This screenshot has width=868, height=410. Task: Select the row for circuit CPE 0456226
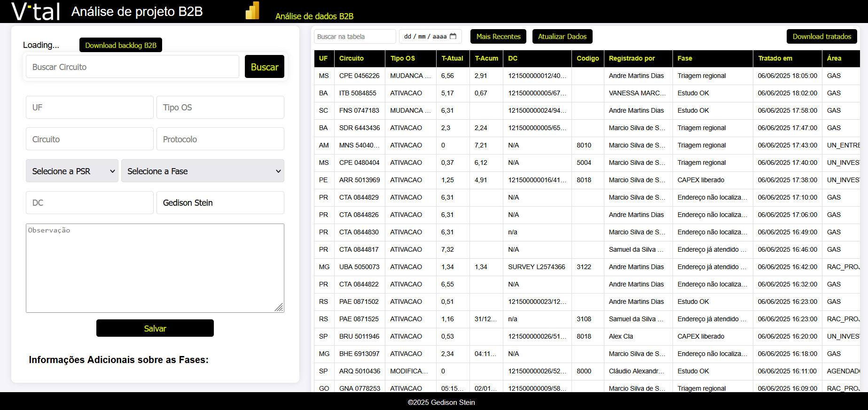click(x=359, y=76)
